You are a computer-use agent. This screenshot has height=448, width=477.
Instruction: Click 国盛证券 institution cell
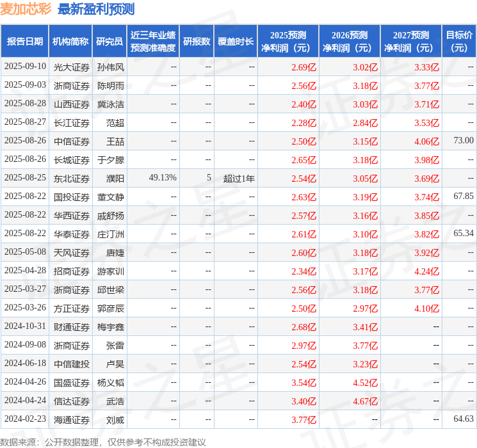72,383
